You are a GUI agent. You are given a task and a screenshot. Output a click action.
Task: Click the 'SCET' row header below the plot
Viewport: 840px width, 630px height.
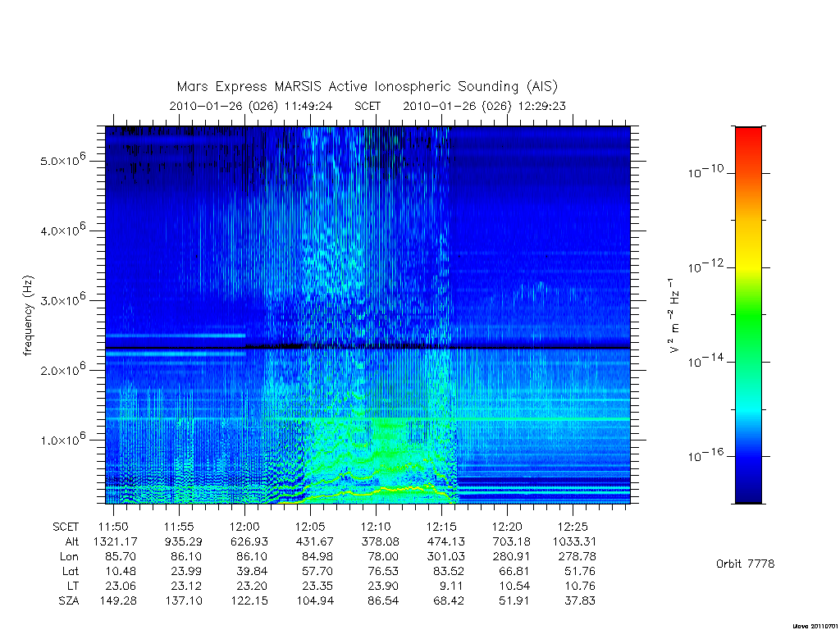coord(66,527)
